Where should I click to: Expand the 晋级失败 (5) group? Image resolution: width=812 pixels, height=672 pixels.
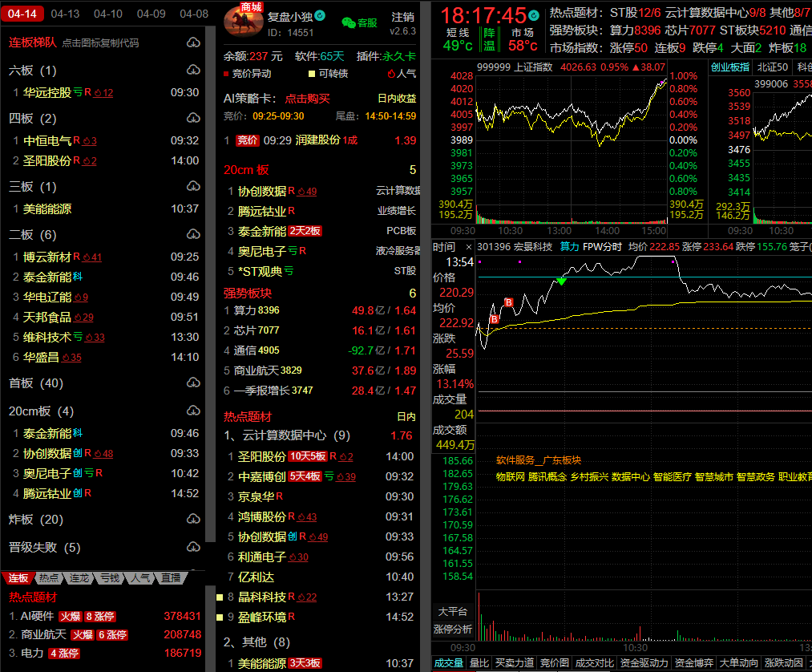click(45, 548)
